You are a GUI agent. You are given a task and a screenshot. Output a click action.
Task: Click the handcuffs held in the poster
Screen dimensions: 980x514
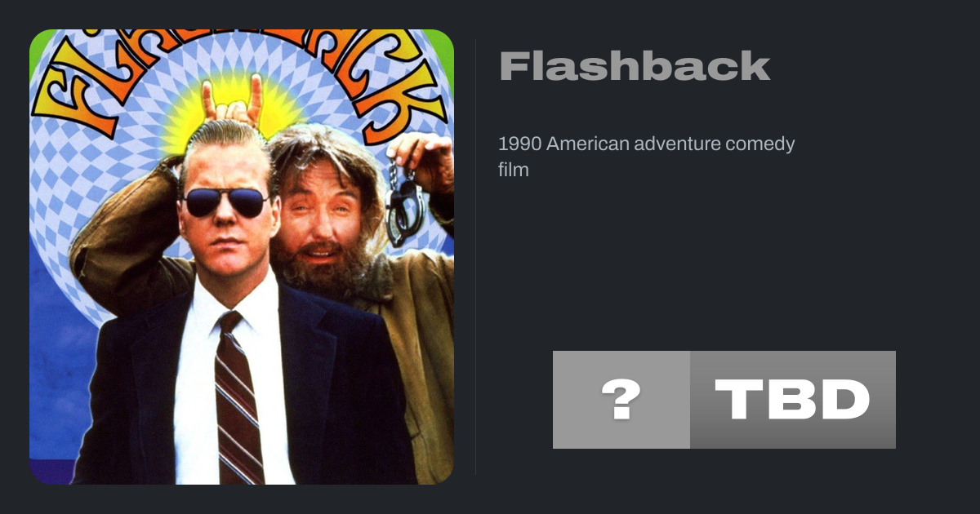(405, 204)
